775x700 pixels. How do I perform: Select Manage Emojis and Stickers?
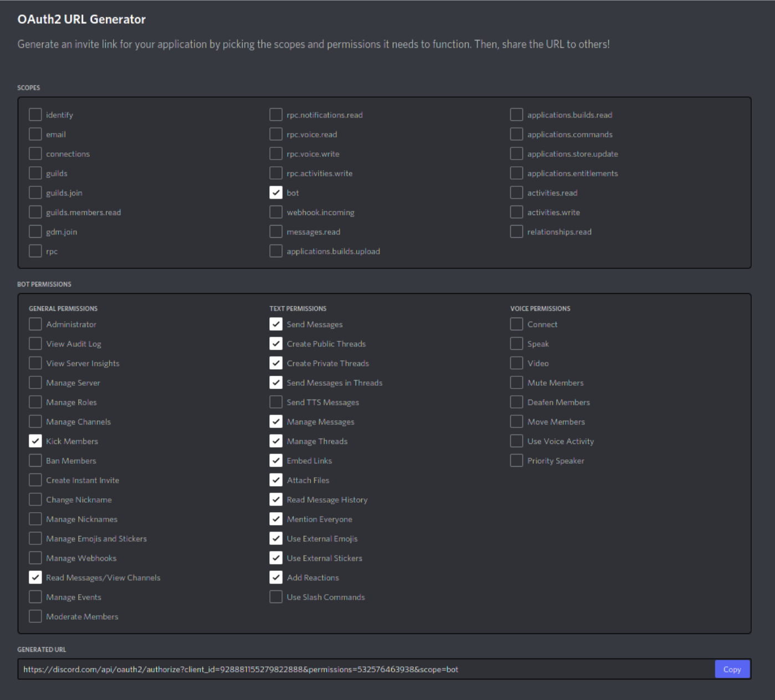coord(35,538)
